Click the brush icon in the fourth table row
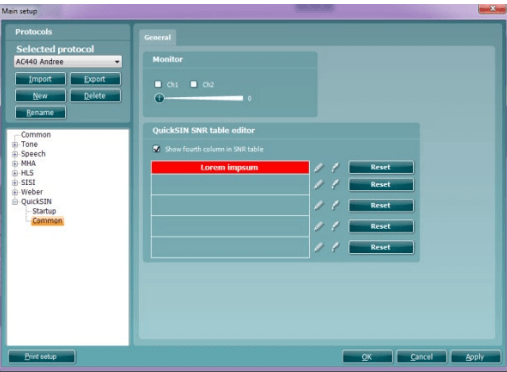507x372 pixels. point(335,226)
